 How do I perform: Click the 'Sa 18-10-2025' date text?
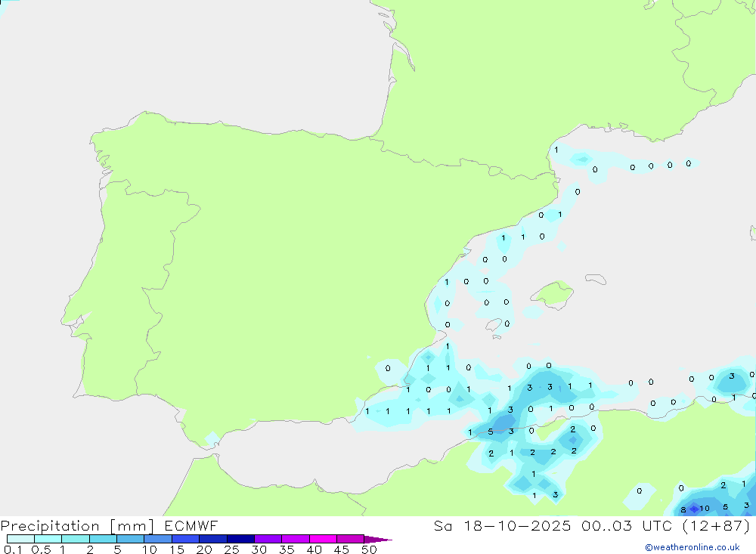click(x=502, y=525)
